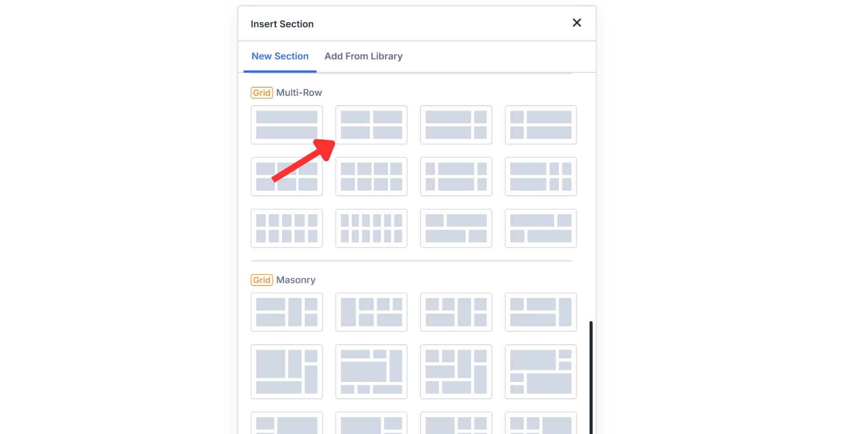Choose the first Masonry layout thumbnail
This screenshot has height=434, width=868.
(287, 312)
